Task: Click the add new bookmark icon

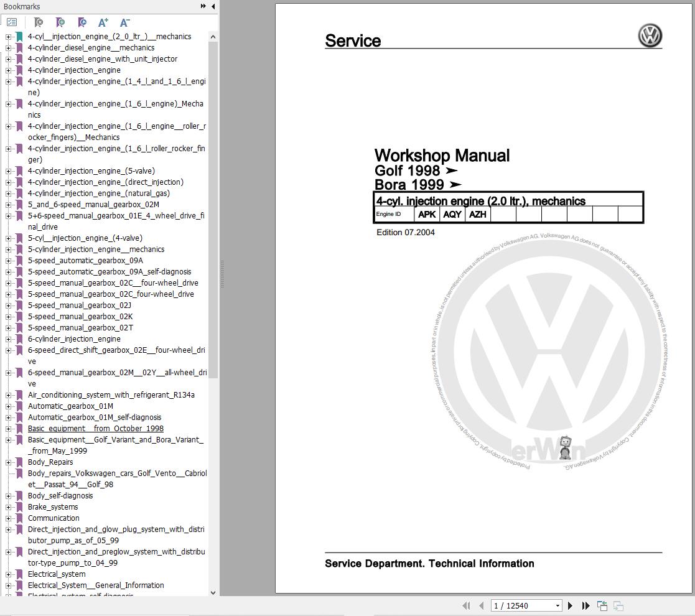Action: point(60,22)
